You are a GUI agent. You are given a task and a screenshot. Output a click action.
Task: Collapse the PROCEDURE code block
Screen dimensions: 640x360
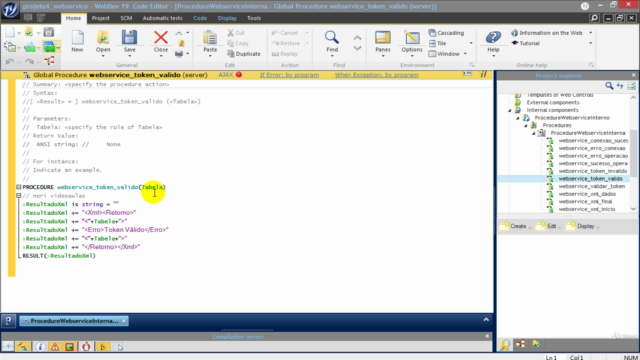click(18, 187)
